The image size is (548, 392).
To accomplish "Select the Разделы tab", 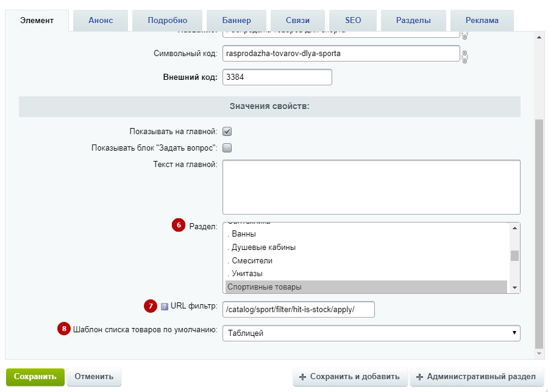I will [x=413, y=20].
